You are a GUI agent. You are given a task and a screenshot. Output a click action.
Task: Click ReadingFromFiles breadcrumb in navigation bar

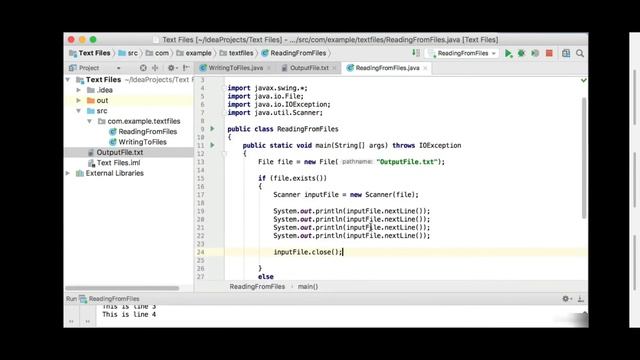[x=294, y=53]
